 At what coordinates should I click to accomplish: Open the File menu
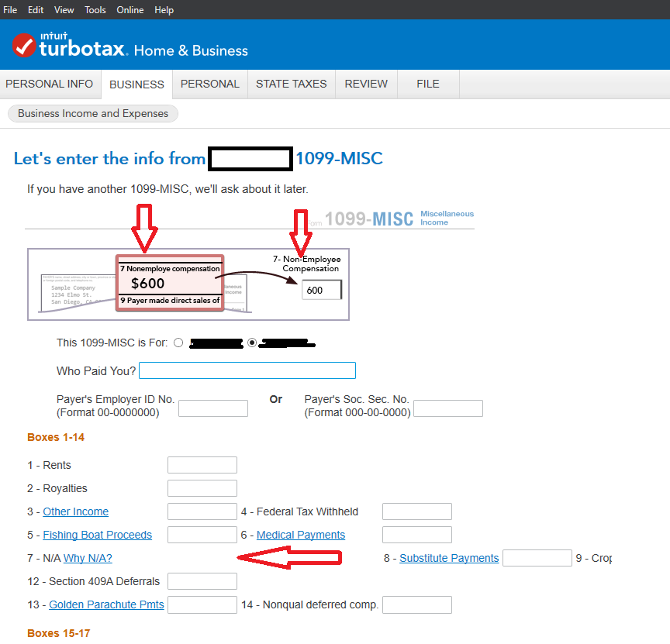(10, 10)
